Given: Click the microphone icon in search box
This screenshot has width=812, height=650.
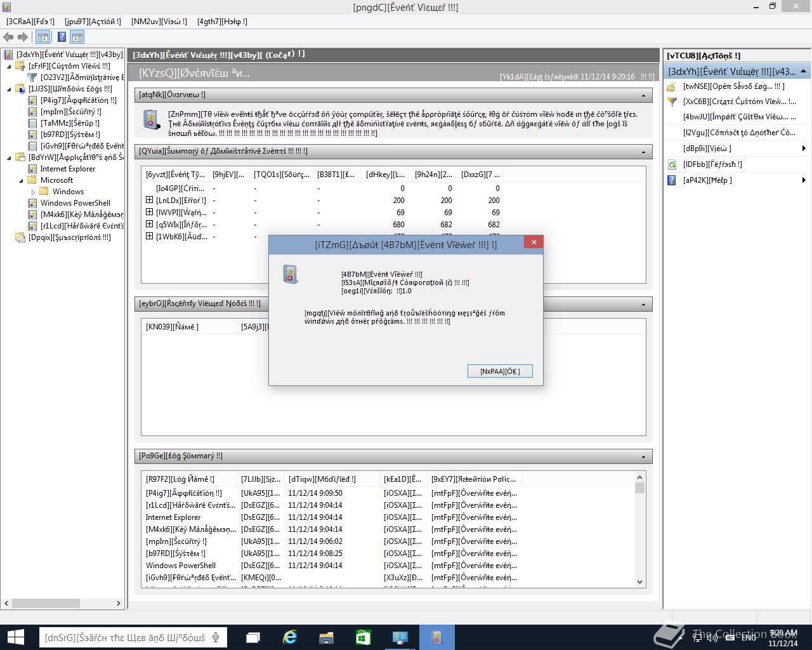Looking at the screenshot, I should pos(216,637).
